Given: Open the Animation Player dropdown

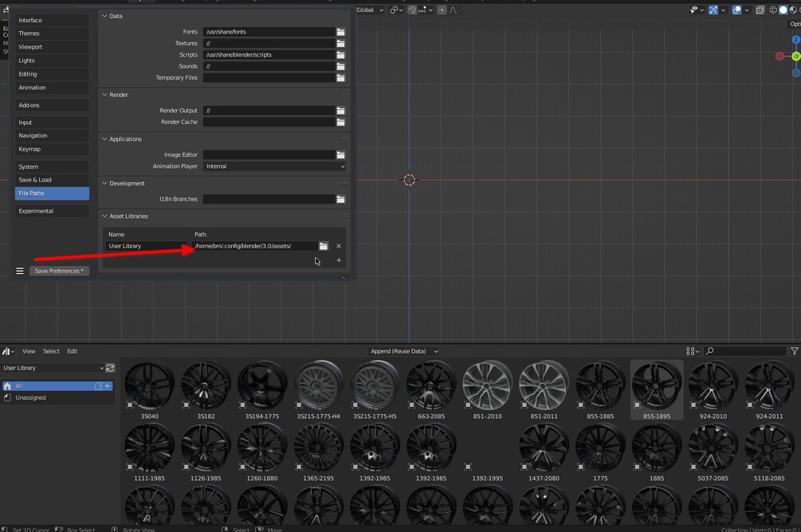Looking at the screenshot, I should pos(274,166).
